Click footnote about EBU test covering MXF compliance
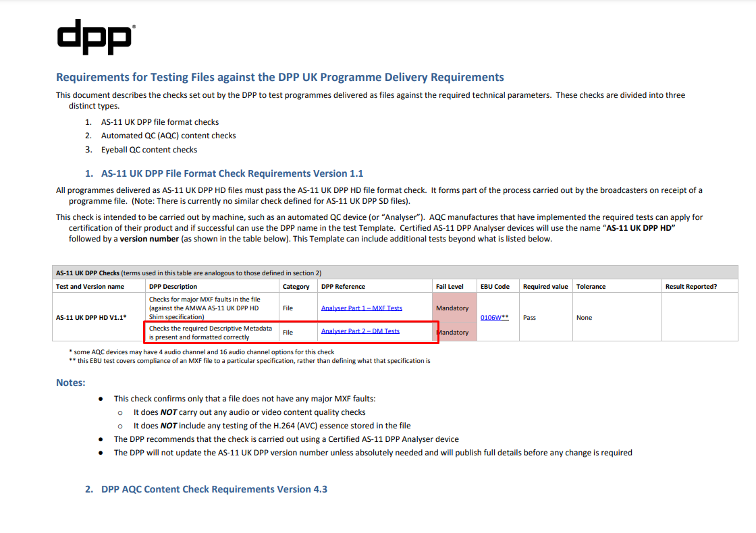This screenshot has width=756, height=533. pos(249,360)
